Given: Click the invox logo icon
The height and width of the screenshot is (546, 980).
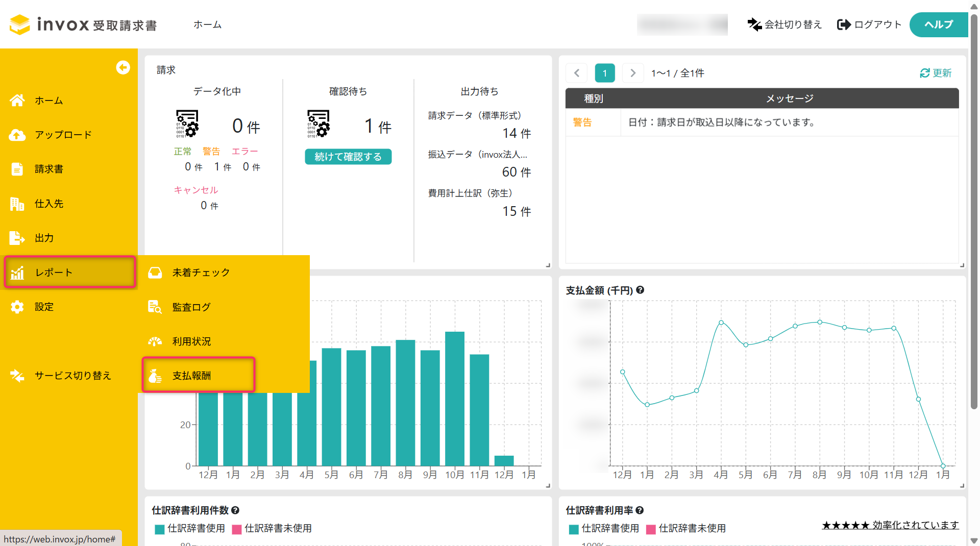Looking at the screenshot, I should 20,24.
